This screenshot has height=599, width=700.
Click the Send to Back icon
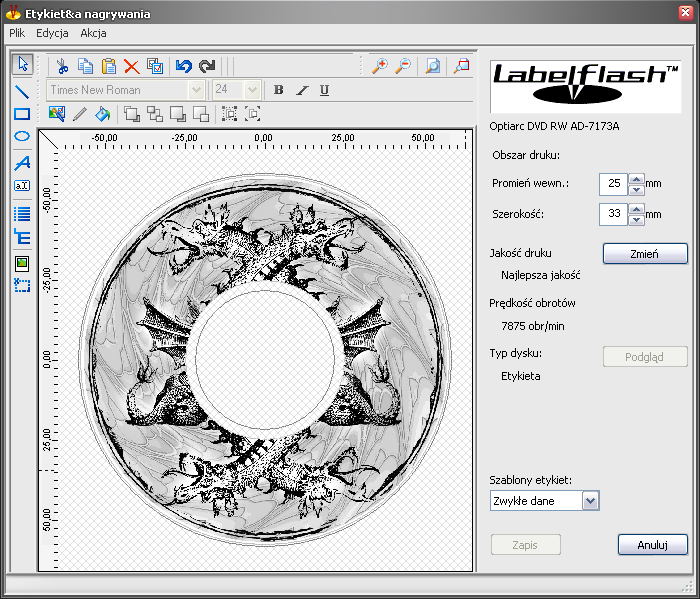coord(178,114)
